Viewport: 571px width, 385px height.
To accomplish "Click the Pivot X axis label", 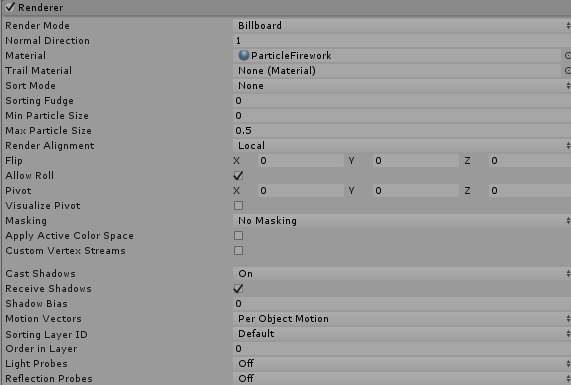I will pos(237,190).
